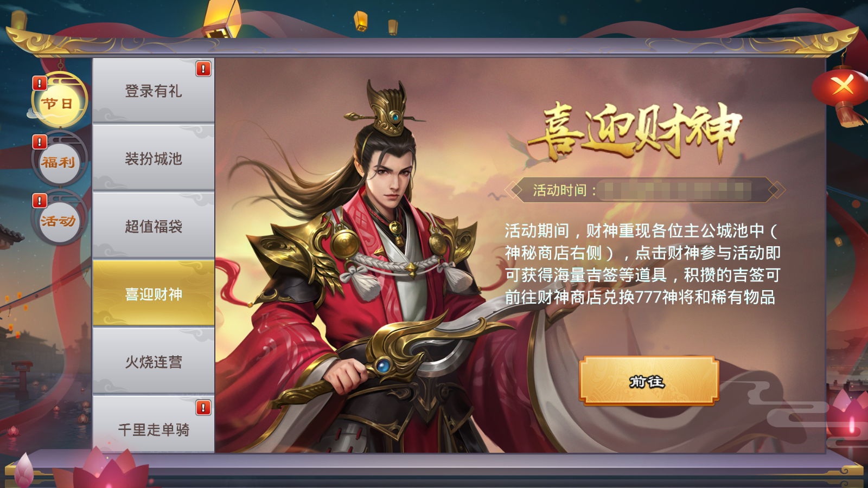The image size is (868, 488).
Task: Click red alert badge on 登录有礼
Action: pos(203,69)
